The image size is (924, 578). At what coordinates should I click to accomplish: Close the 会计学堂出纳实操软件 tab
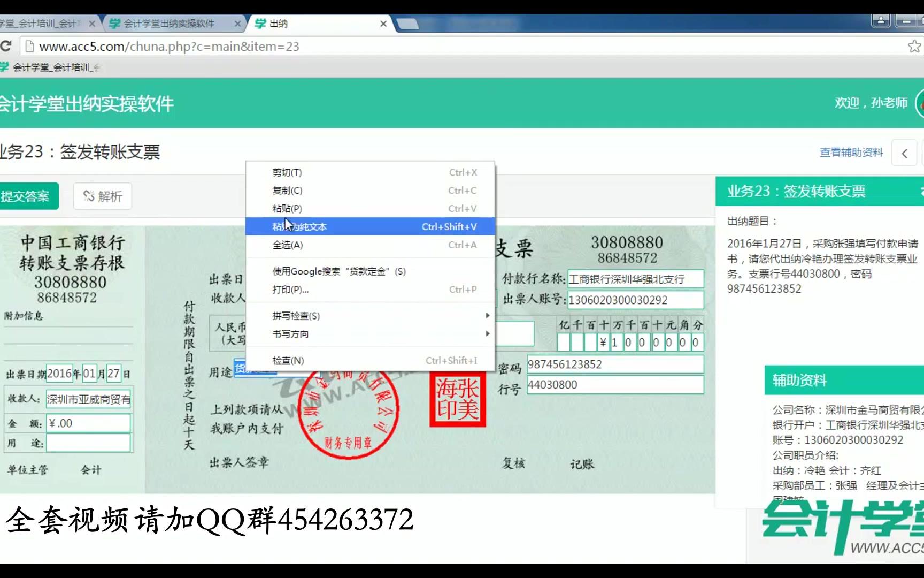point(237,24)
